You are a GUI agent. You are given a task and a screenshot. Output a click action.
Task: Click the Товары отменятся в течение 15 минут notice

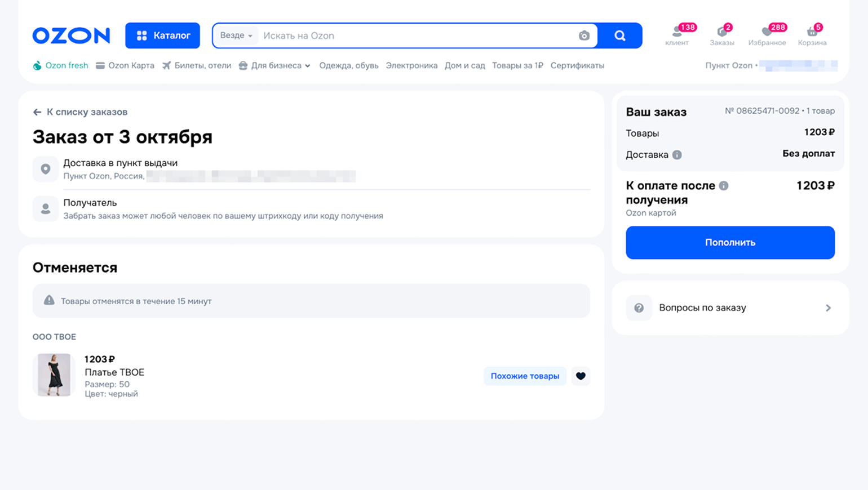tap(311, 301)
